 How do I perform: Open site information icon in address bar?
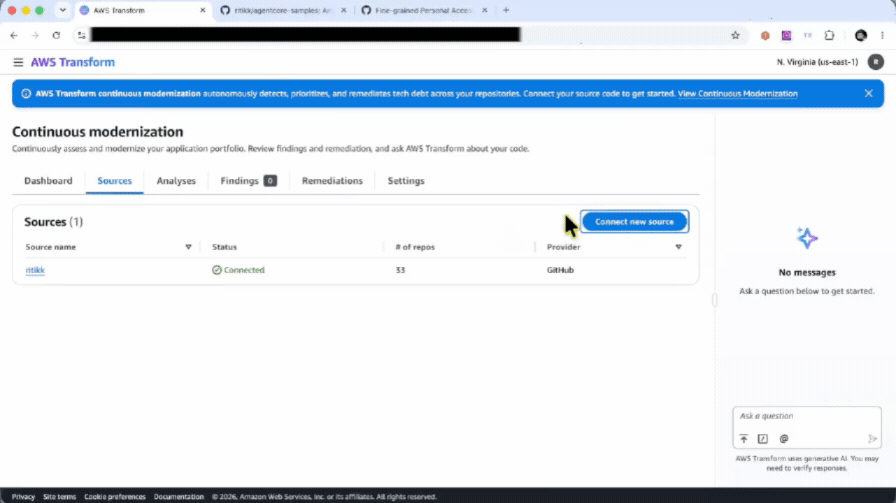81,35
